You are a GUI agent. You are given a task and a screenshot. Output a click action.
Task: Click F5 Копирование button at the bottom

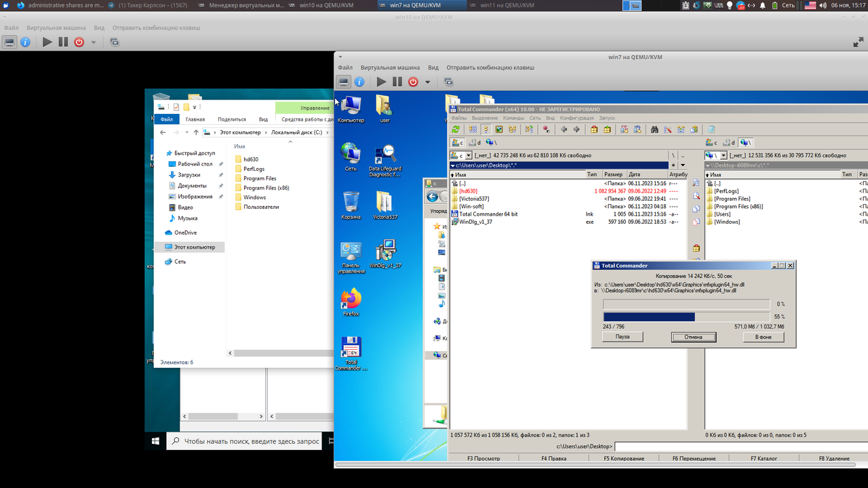(x=624, y=459)
